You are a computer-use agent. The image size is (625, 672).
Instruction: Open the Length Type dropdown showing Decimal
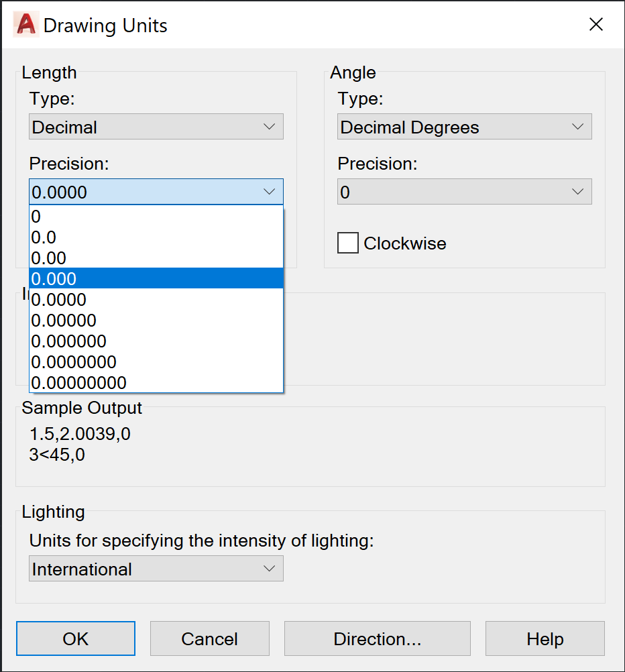(x=156, y=127)
